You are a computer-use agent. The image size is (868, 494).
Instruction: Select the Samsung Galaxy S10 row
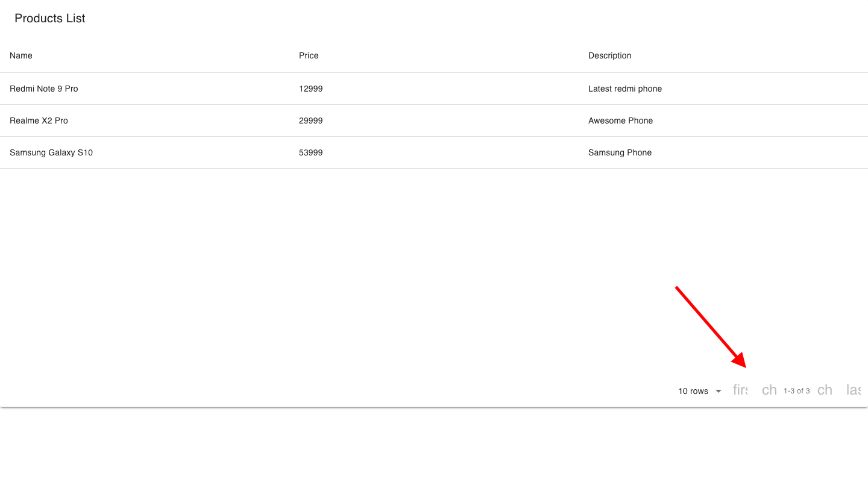click(x=51, y=152)
